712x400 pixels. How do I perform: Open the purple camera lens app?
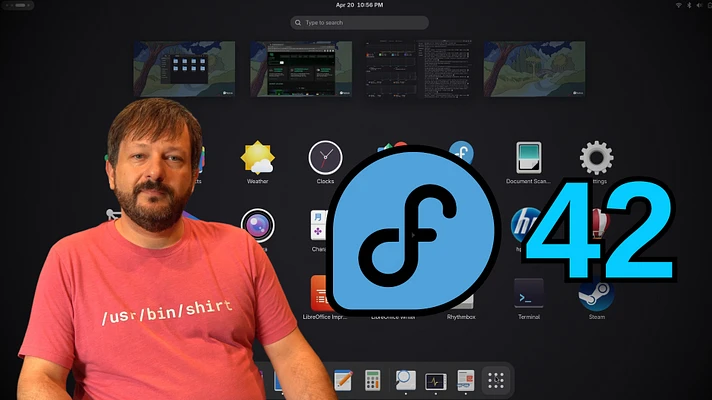point(257,226)
